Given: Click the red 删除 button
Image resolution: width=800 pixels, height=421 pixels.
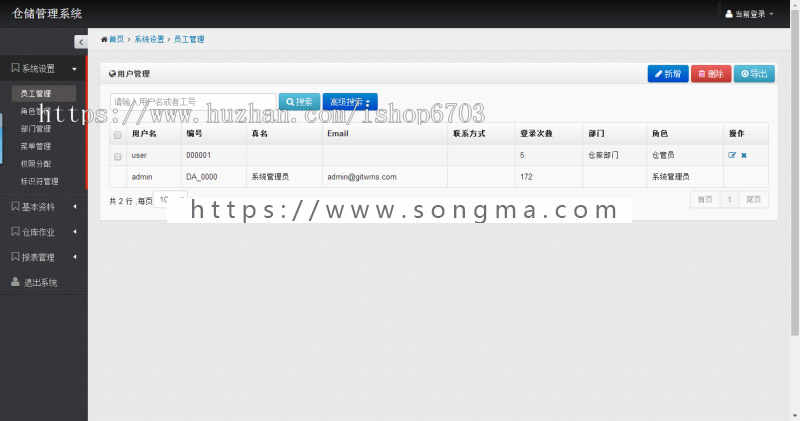Looking at the screenshot, I should click(x=711, y=74).
